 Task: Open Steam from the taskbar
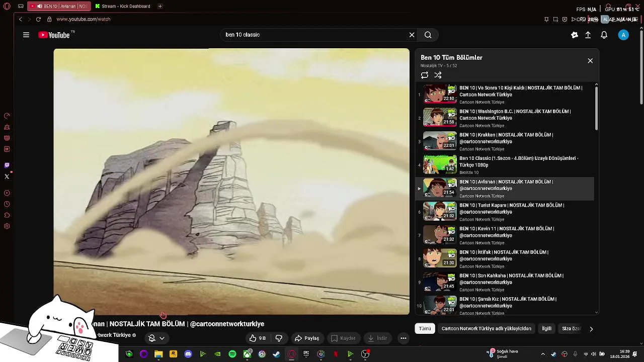[x=276, y=354]
